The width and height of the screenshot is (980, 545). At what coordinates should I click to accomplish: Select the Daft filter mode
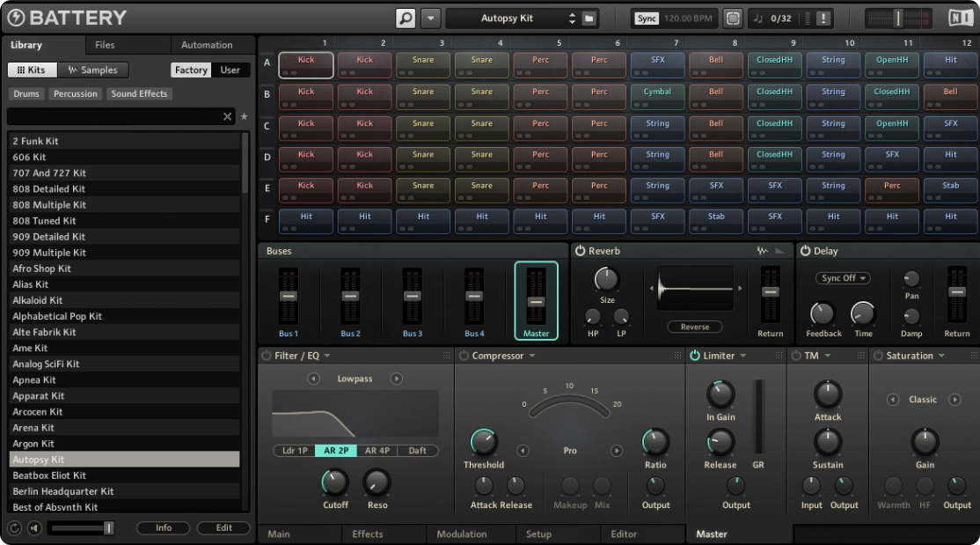pyautogui.click(x=418, y=451)
